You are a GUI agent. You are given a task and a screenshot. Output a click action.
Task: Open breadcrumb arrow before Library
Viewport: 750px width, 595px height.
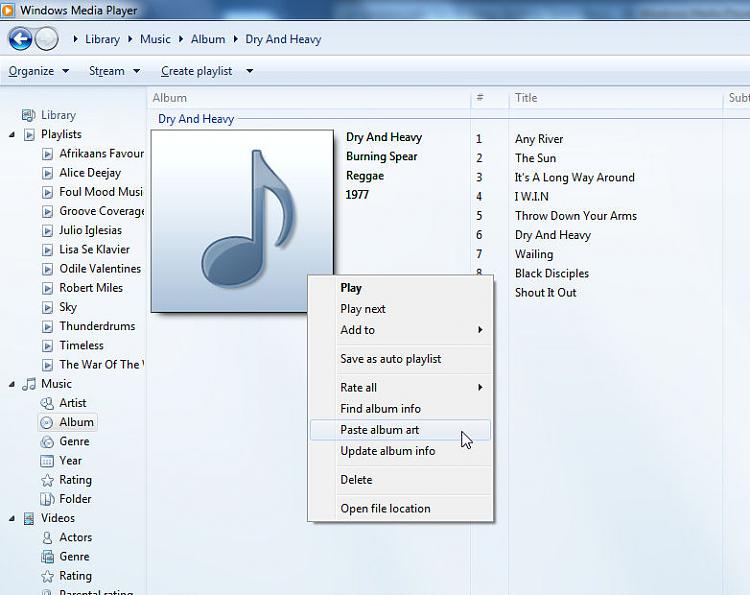76,39
